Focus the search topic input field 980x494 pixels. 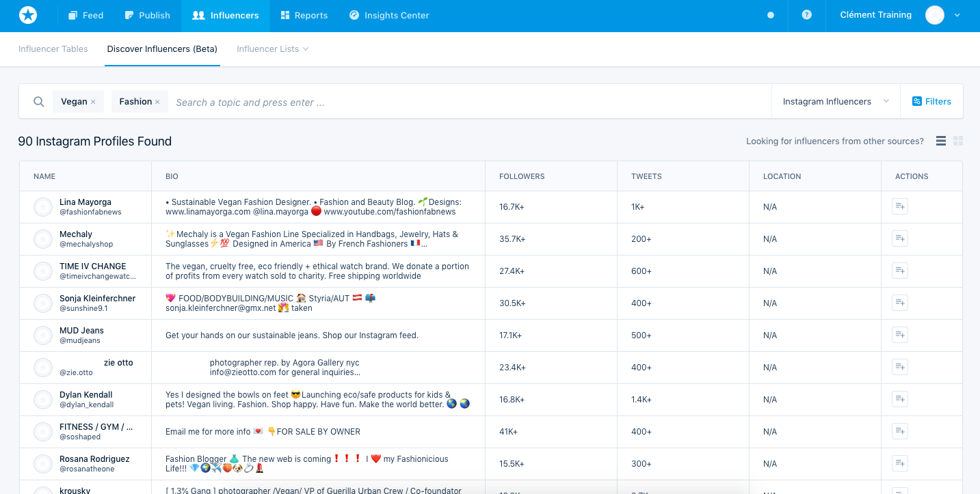(471, 102)
